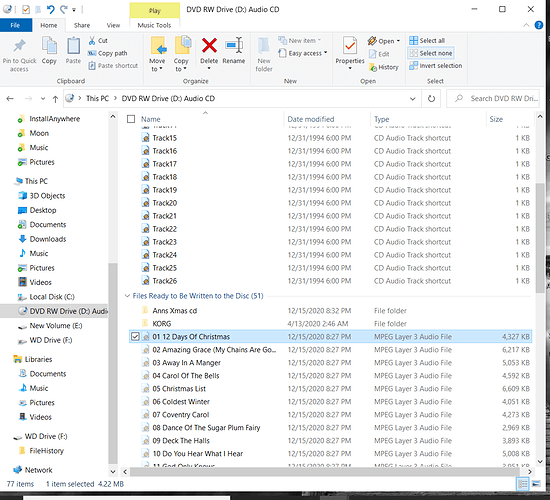Toggle the select-all checkbox next to Name
550x500 pixels.
(131, 119)
